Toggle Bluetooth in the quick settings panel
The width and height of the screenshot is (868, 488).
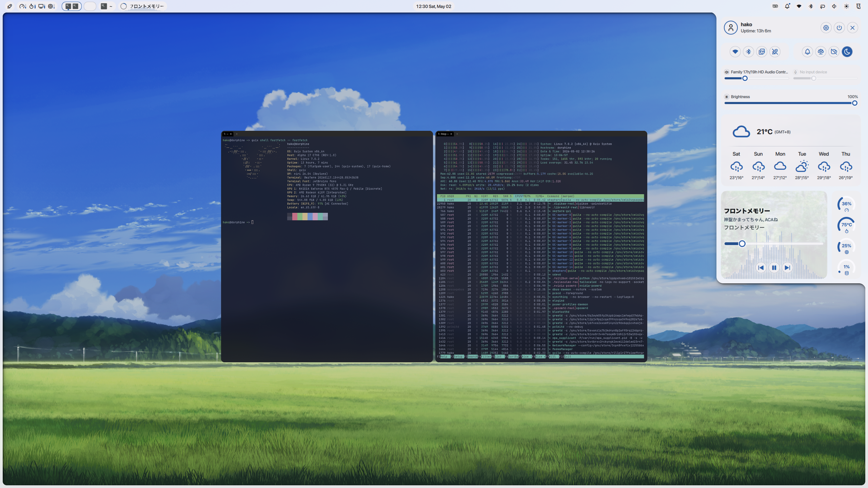pyautogui.click(x=748, y=52)
